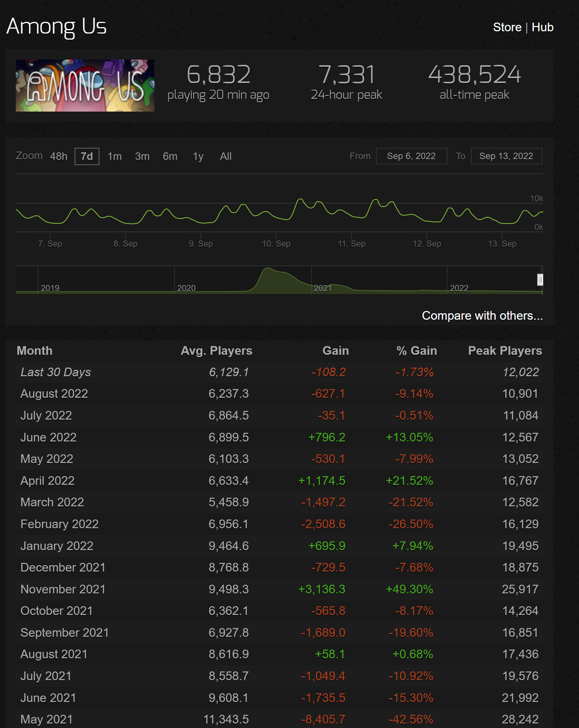Open the Hub link
Screen dimensions: 579x728
(542, 27)
